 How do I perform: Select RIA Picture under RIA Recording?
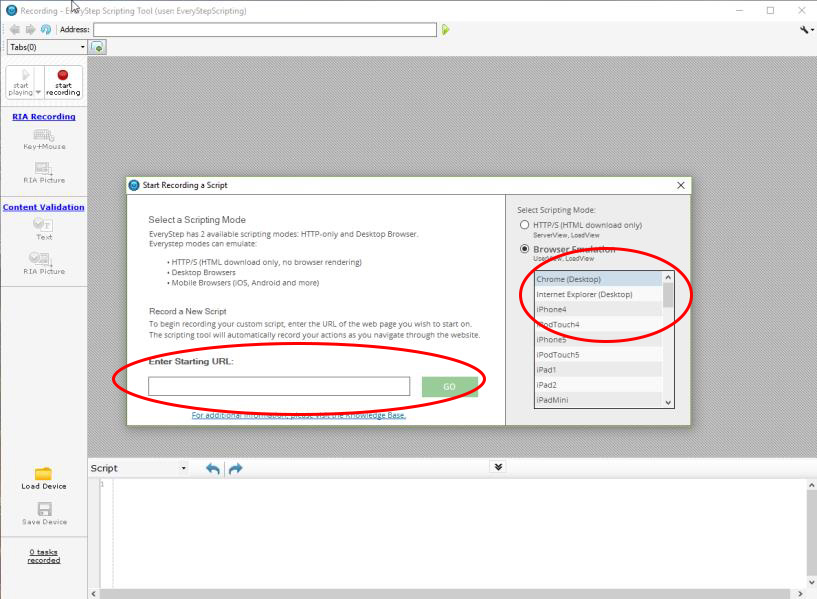[44, 173]
